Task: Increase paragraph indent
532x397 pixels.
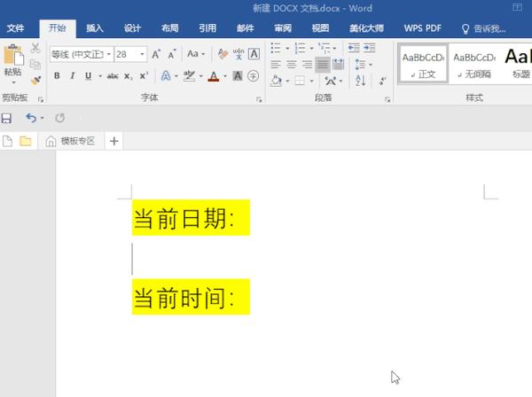Action: [x=370, y=48]
